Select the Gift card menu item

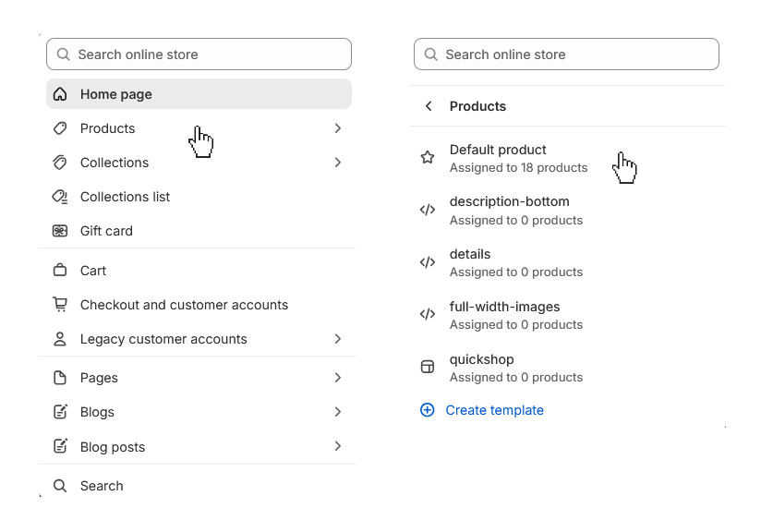(x=199, y=231)
